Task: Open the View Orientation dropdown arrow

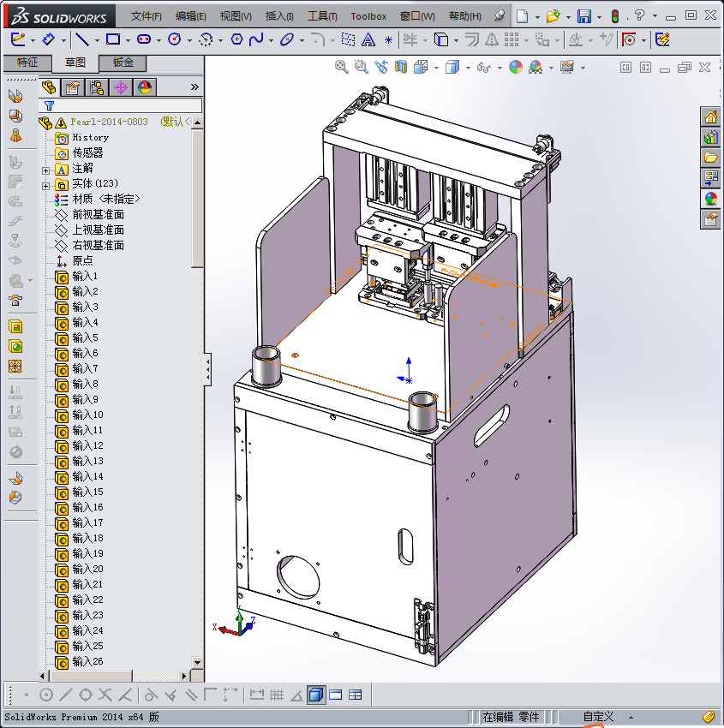Action: tap(436, 68)
